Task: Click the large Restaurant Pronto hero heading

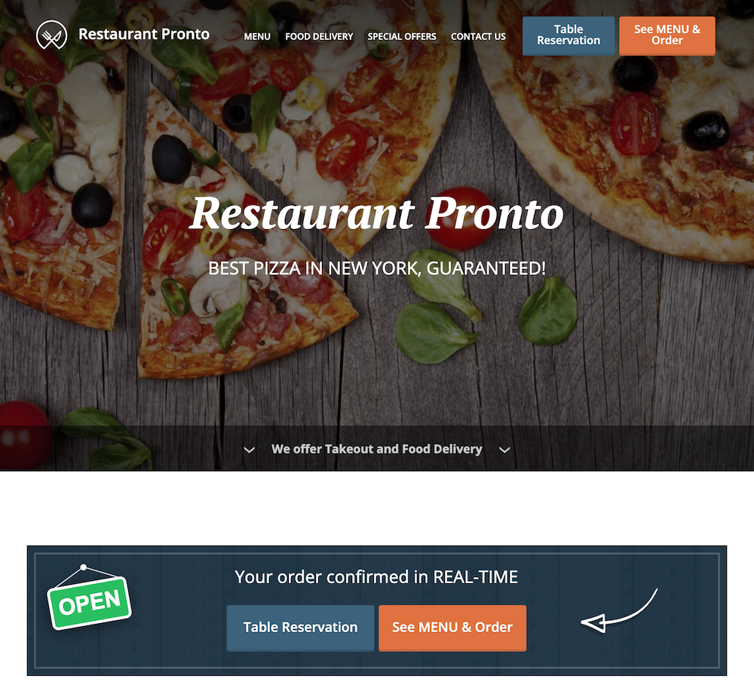Action: (376, 212)
